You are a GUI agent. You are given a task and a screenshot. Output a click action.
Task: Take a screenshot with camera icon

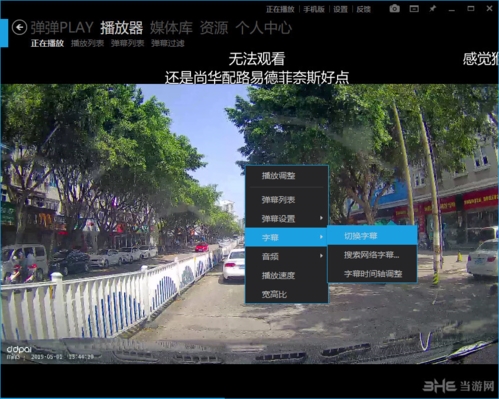click(x=394, y=9)
